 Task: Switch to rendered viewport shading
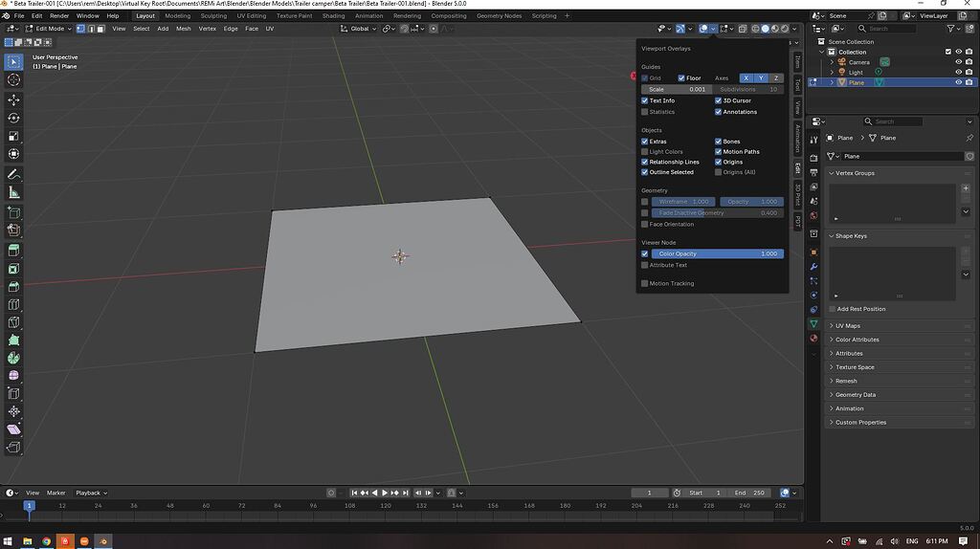[785, 29]
